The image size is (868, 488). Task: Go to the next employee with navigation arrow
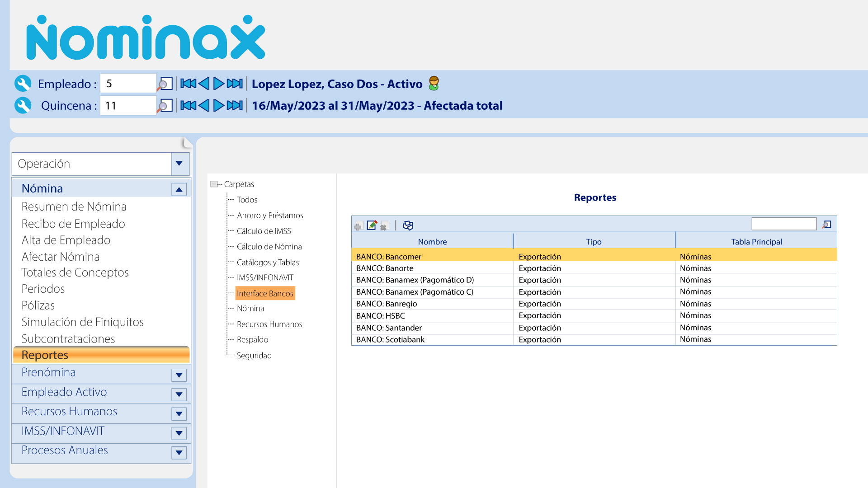(x=218, y=83)
